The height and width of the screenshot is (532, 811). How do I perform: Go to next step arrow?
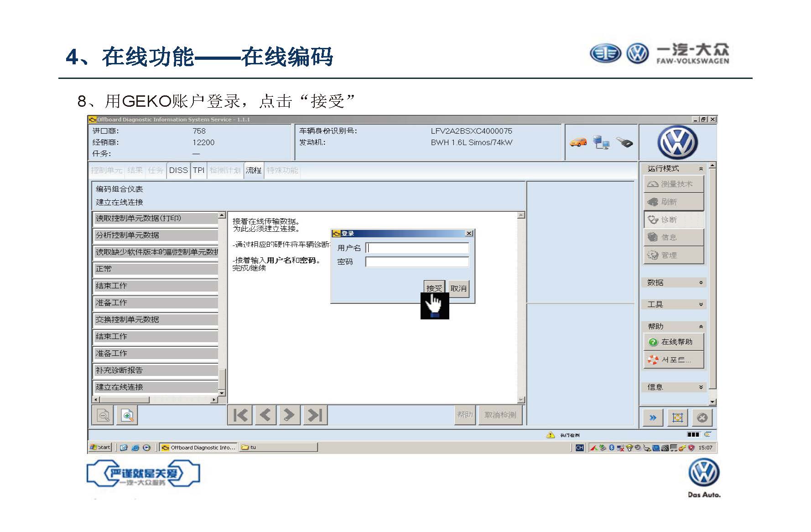coord(289,415)
